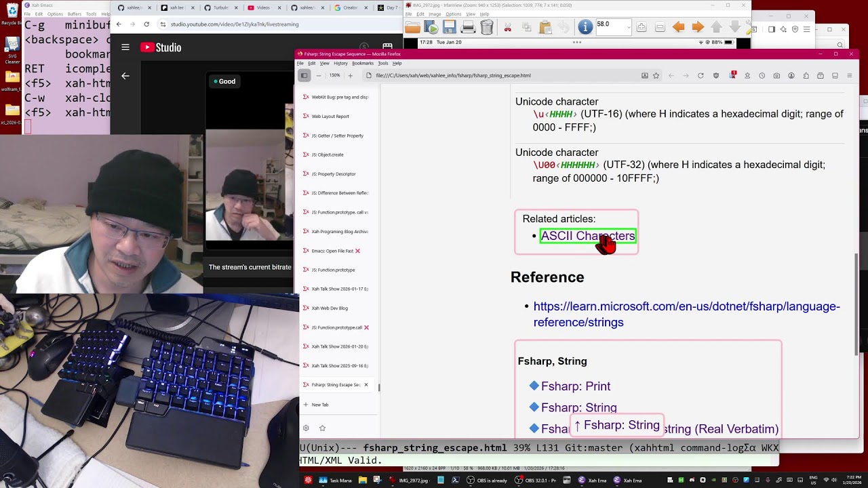The width and height of the screenshot is (868, 488).
Task: Reload page in Firefox toolbar
Action: click(701, 75)
